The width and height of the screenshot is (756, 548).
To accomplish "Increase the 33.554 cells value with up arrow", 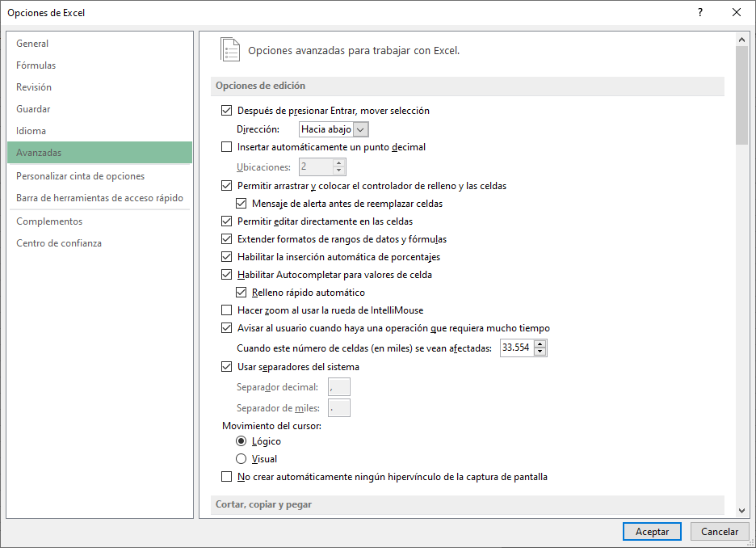I will coord(540,344).
